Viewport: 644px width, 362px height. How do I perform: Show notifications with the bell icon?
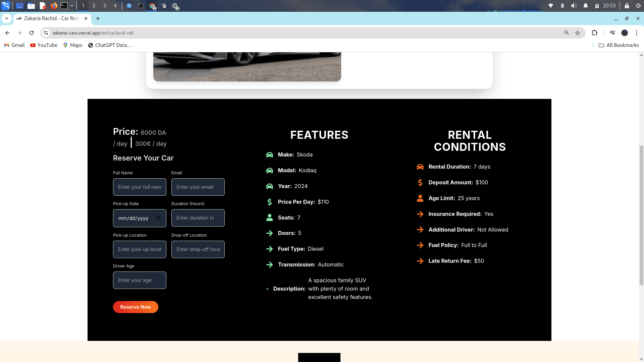(x=586, y=6)
